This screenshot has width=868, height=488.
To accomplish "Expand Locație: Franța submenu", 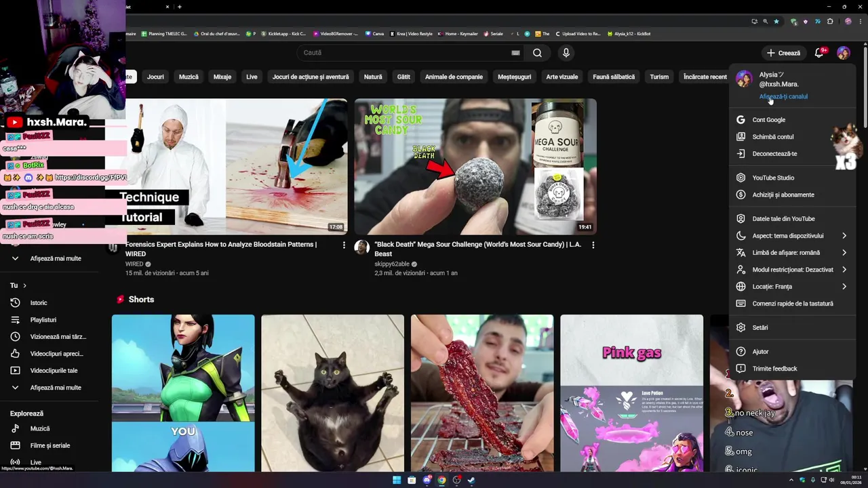I will (792, 287).
